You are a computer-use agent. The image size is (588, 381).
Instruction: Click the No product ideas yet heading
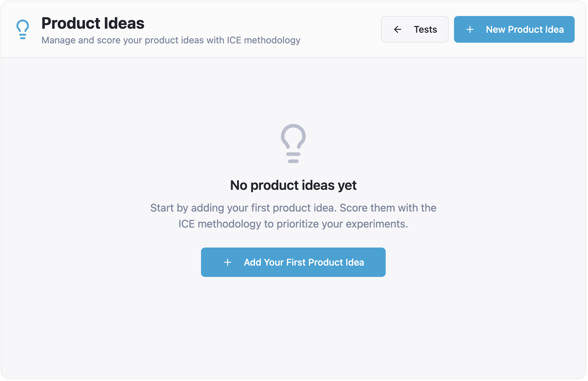coord(293,185)
